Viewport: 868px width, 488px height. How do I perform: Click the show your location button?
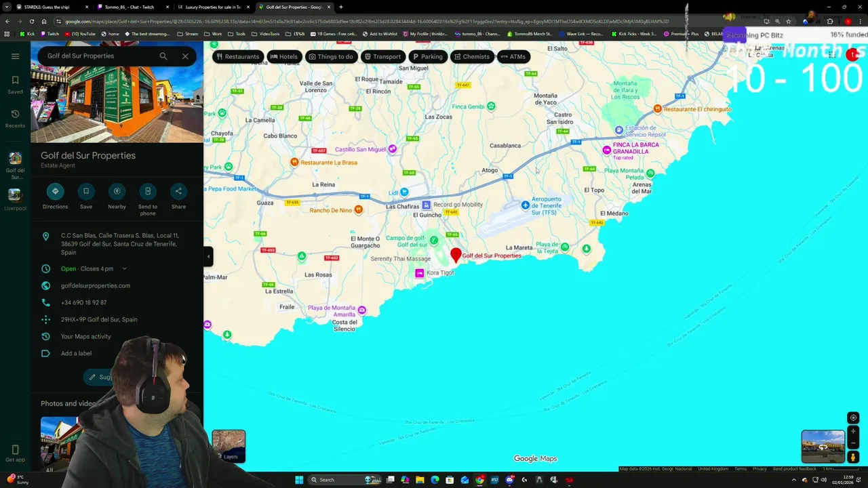point(853,418)
